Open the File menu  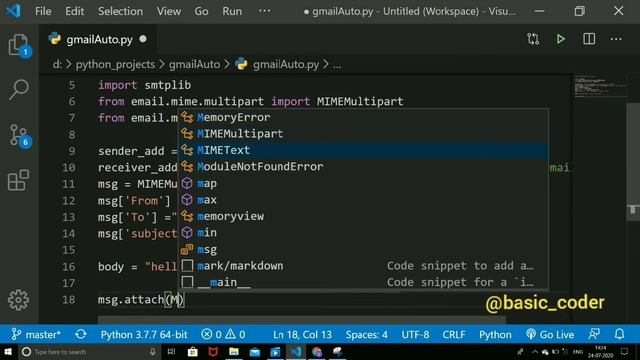pos(43,11)
